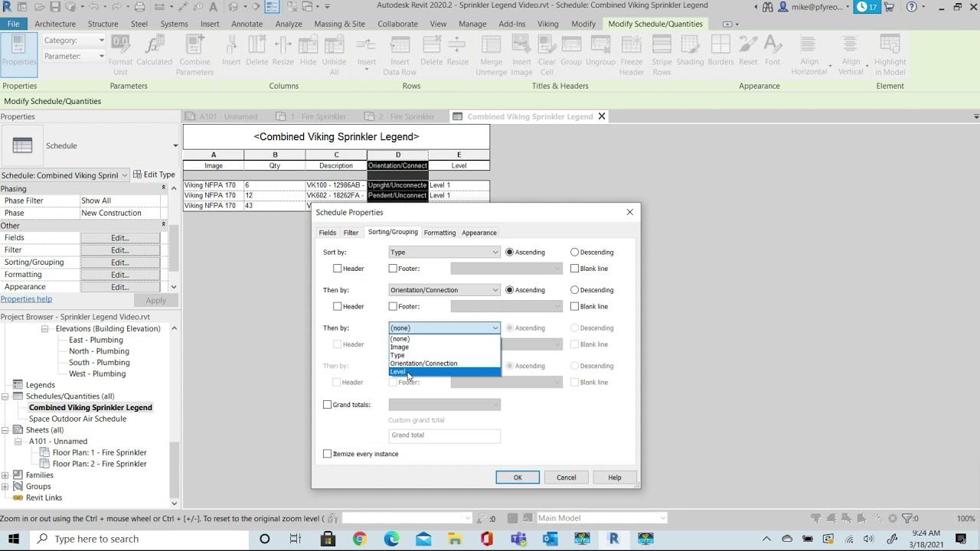The height and width of the screenshot is (551, 980).
Task: Select Ascending for the Sort by Type row
Action: point(509,252)
